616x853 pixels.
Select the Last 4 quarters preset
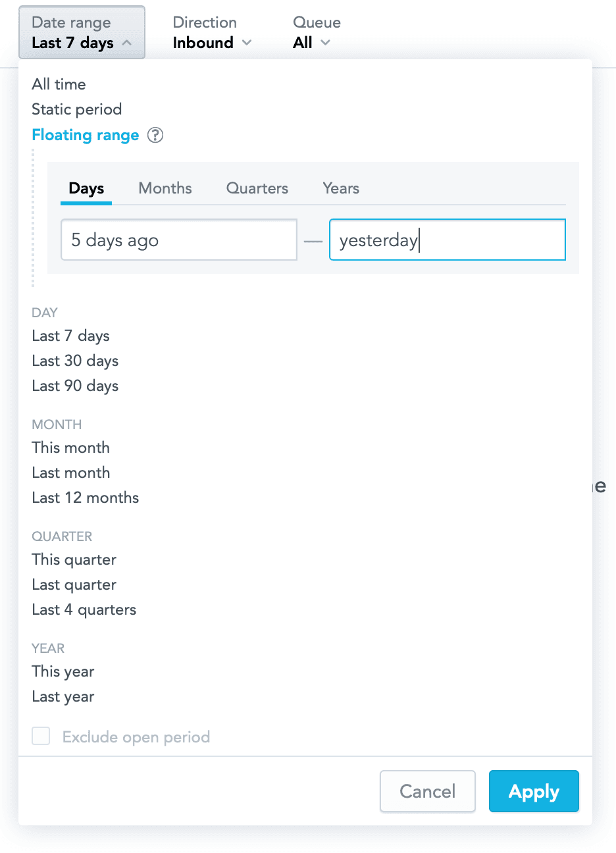coord(84,609)
